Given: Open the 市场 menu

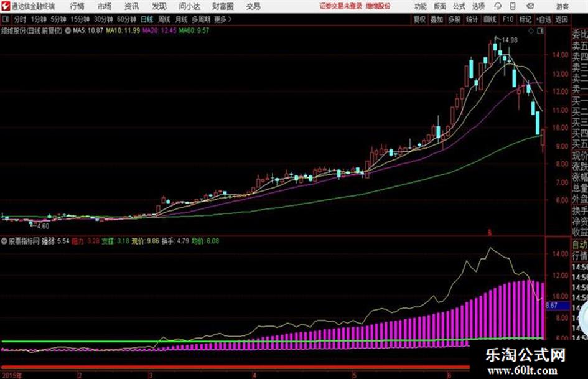Looking at the screenshot, I should coord(105,6).
